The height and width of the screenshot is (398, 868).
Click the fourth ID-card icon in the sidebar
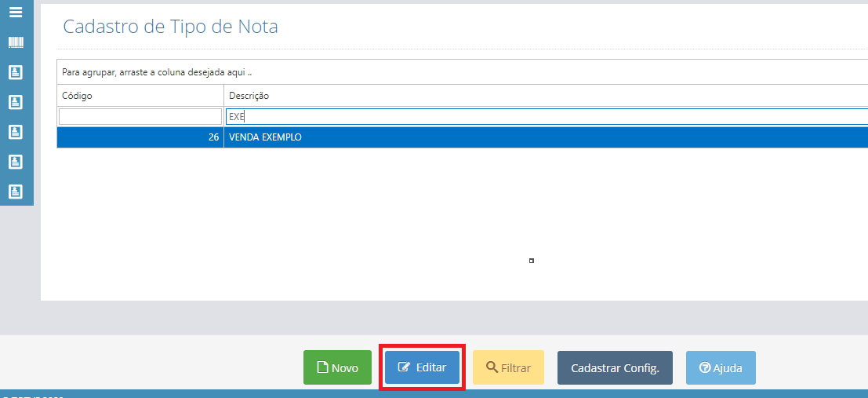click(x=16, y=162)
